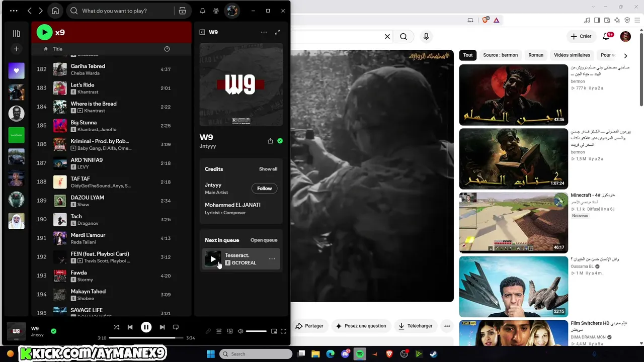Click YouTube search magnifier button
Image resolution: width=644 pixels, height=362 pixels.
click(404, 36)
